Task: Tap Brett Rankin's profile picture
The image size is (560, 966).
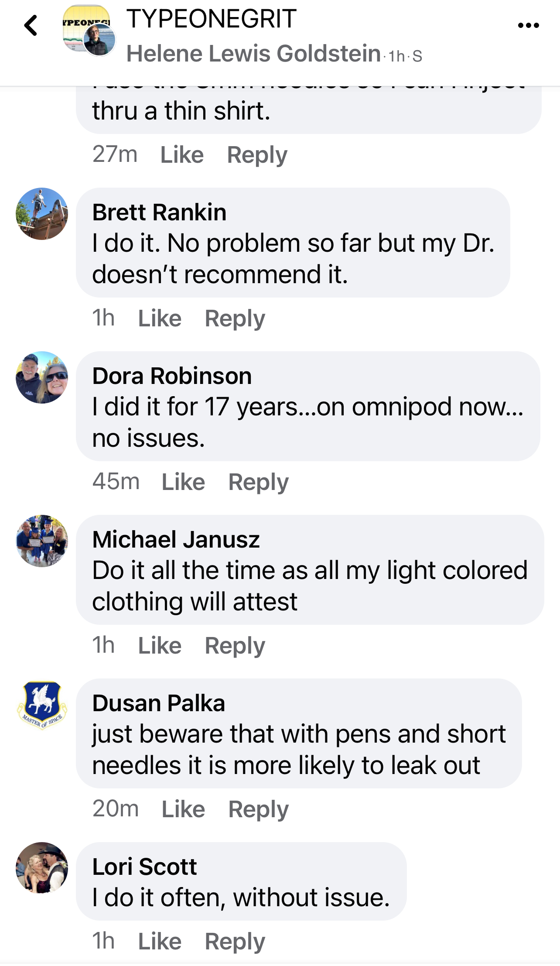Action: 42,214
